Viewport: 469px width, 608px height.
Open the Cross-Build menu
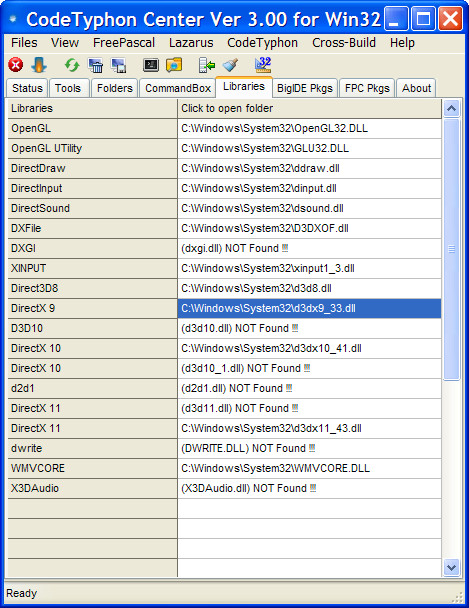pyautogui.click(x=344, y=43)
